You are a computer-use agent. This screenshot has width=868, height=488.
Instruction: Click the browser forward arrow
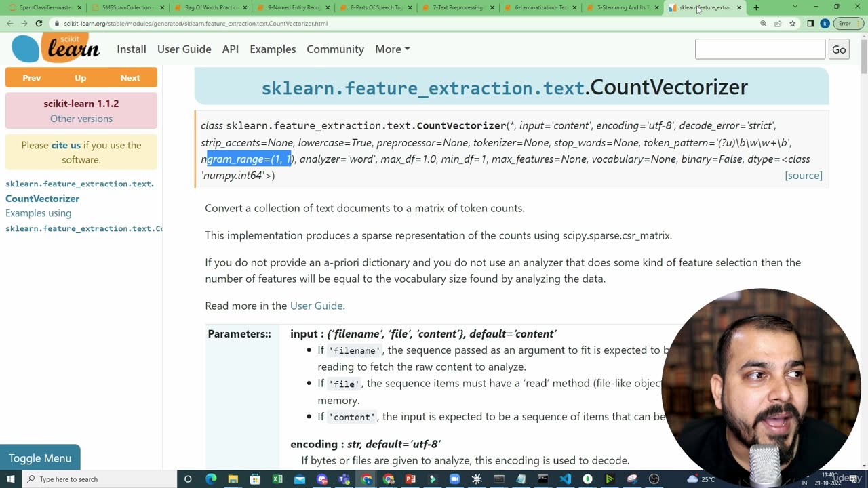tap(24, 23)
